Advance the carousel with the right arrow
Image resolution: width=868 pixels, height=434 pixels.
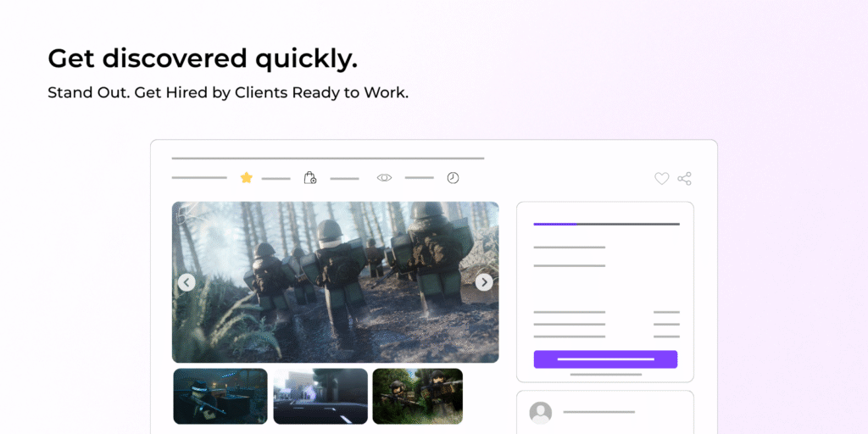[484, 282]
